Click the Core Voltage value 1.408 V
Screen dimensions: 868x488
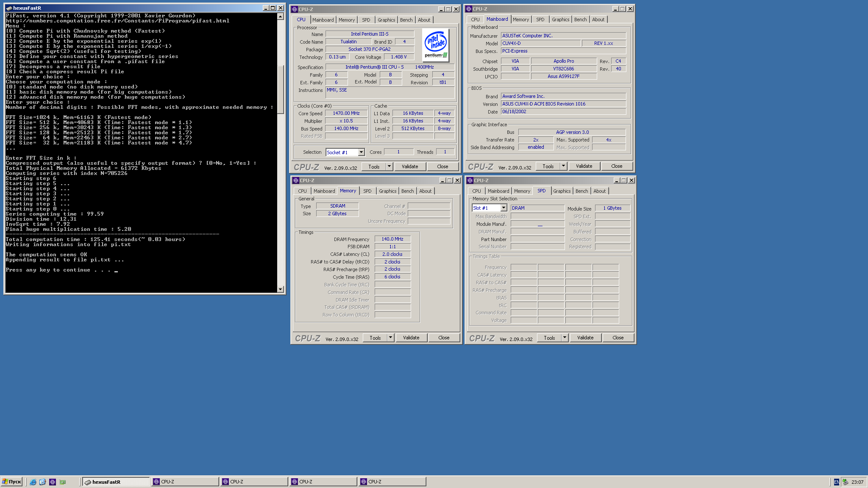399,57
